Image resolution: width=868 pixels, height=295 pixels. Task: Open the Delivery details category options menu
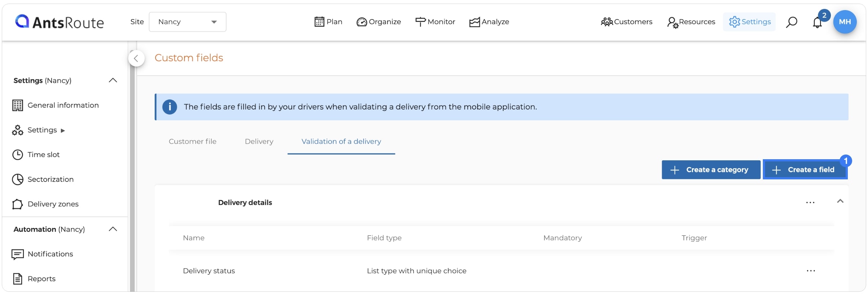(x=810, y=203)
